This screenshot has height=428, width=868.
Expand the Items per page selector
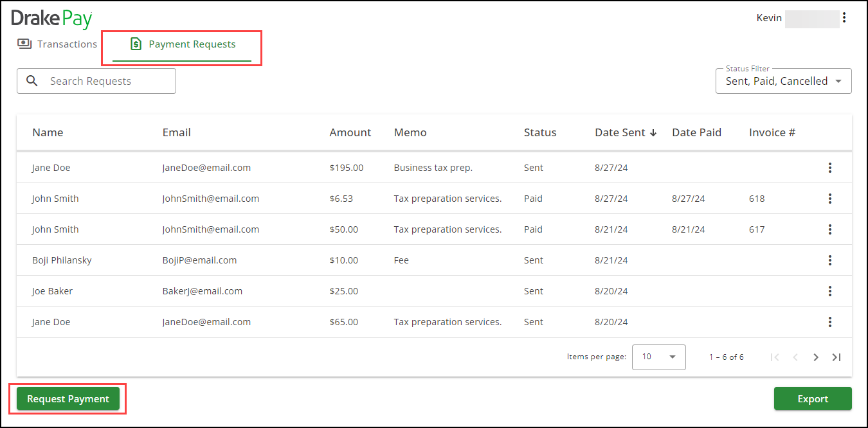tap(658, 357)
